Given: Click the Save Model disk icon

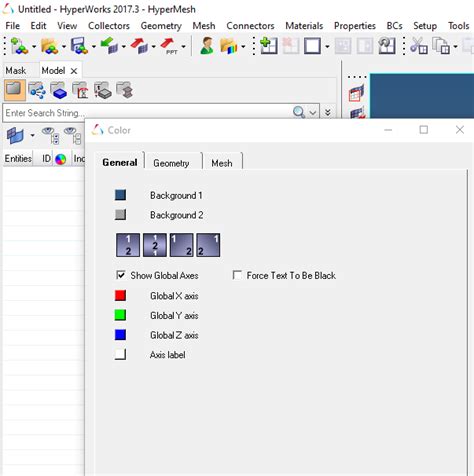Looking at the screenshot, I should pos(79,45).
